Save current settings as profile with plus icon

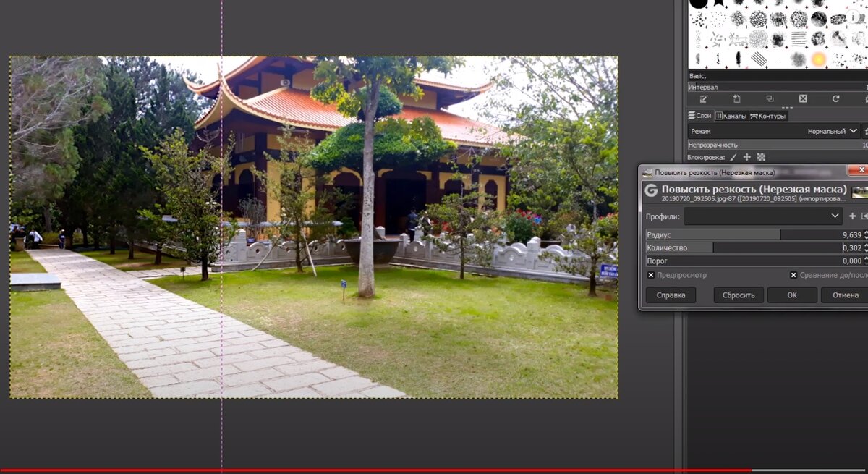click(x=852, y=216)
